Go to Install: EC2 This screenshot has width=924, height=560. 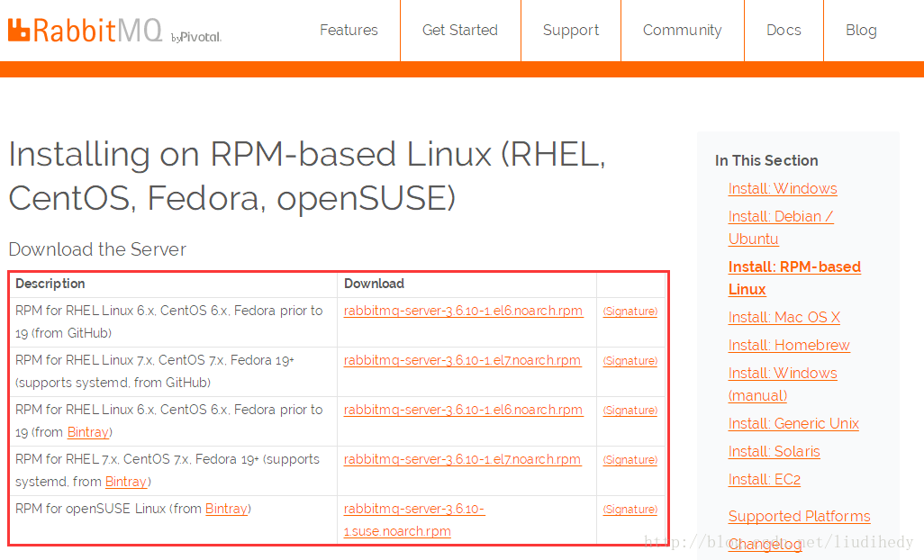click(765, 479)
